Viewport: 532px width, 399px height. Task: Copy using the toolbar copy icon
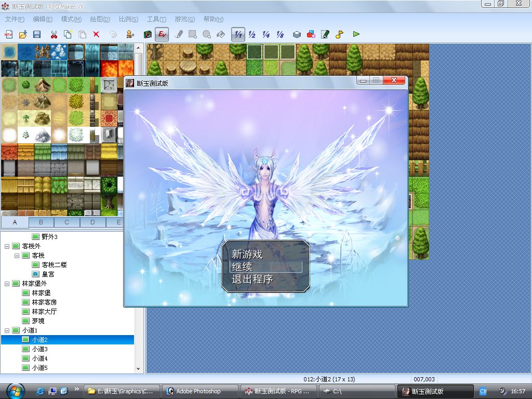pos(68,34)
